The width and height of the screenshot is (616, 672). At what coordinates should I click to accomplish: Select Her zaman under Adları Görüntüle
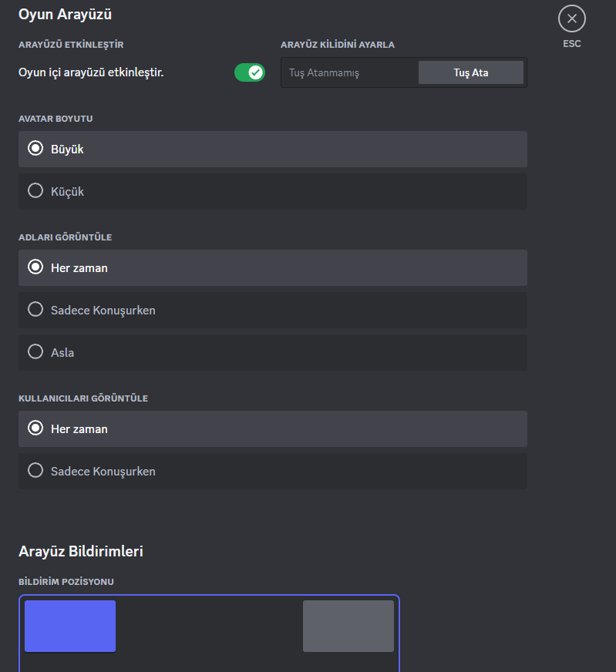coord(273,268)
